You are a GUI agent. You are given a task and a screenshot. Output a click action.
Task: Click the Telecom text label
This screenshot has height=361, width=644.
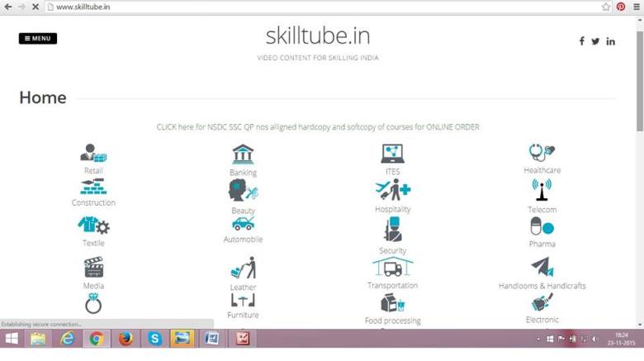pos(542,210)
